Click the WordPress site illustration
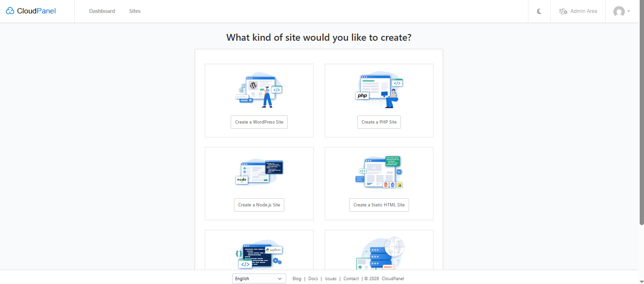The width and height of the screenshot is (644, 284). click(259, 90)
